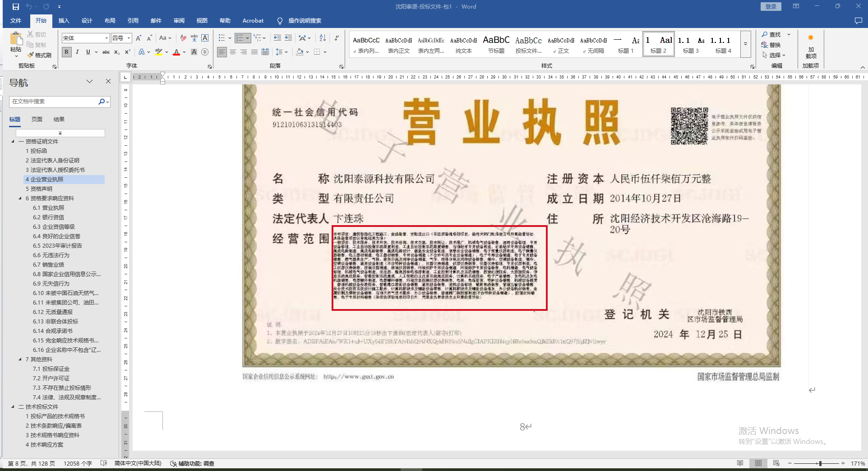Apply the 节标题 style from gallery
Screen dimensions: 868x471
496,44
